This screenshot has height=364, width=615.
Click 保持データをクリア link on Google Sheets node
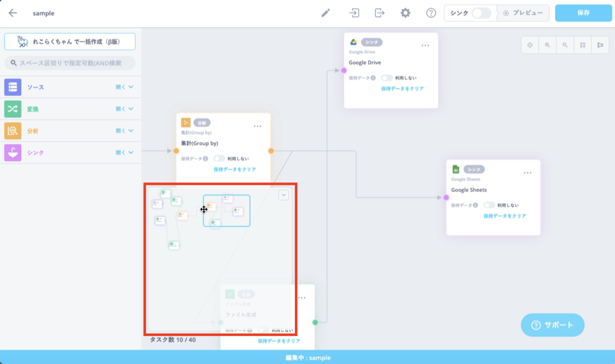click(x=504, y=216)
